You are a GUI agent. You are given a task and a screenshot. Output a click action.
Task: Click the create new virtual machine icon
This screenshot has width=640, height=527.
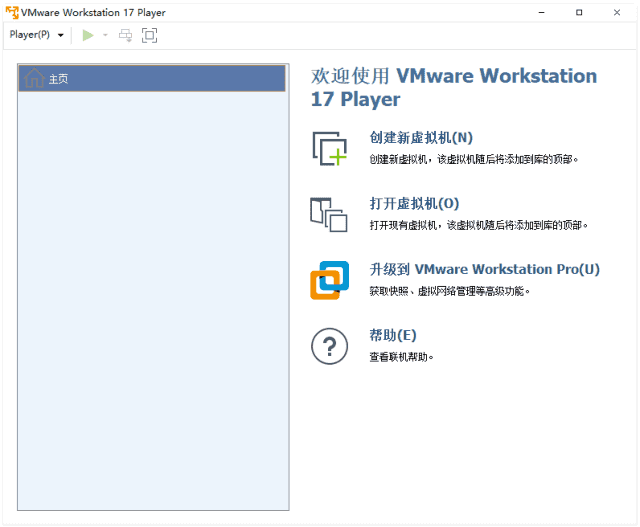pyautogui.click(x=330, y=149)
